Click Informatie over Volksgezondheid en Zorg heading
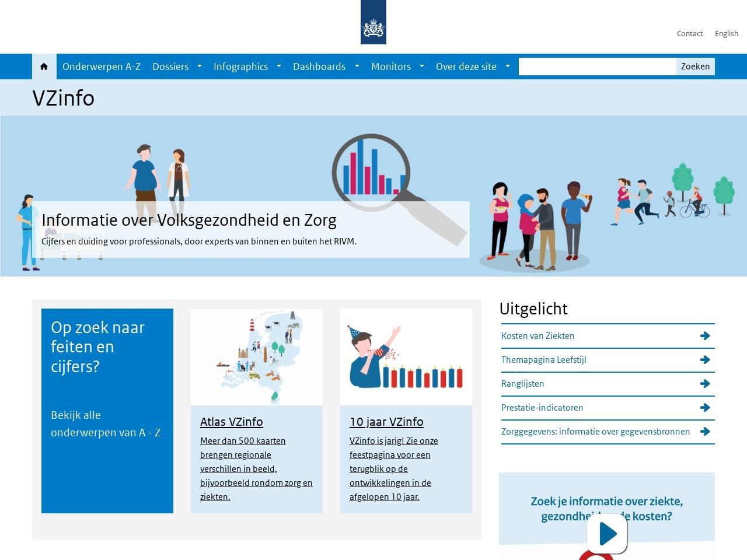Viewport: 747px width, 560px height. pos(189,220)
